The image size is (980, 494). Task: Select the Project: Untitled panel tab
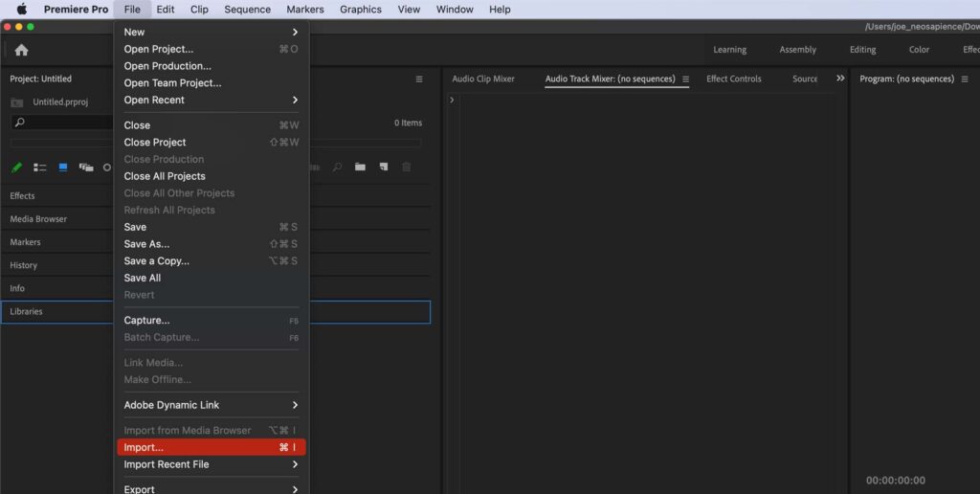point(40,79)
